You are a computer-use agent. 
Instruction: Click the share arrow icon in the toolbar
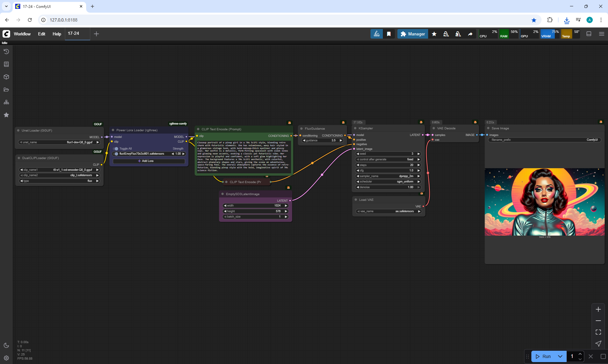click(470, 34)
